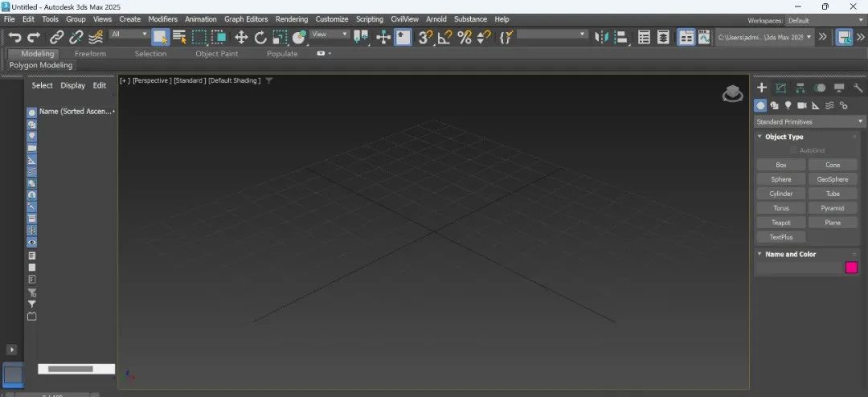Open the Curve Editor
Viewport: 868px width, 397px height.
point(704,38)
